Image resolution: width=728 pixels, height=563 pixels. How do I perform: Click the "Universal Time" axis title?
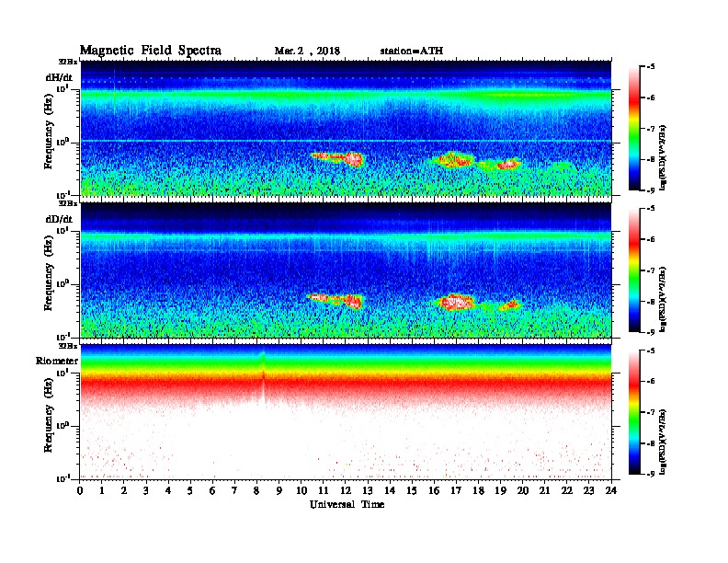point(347,504)
